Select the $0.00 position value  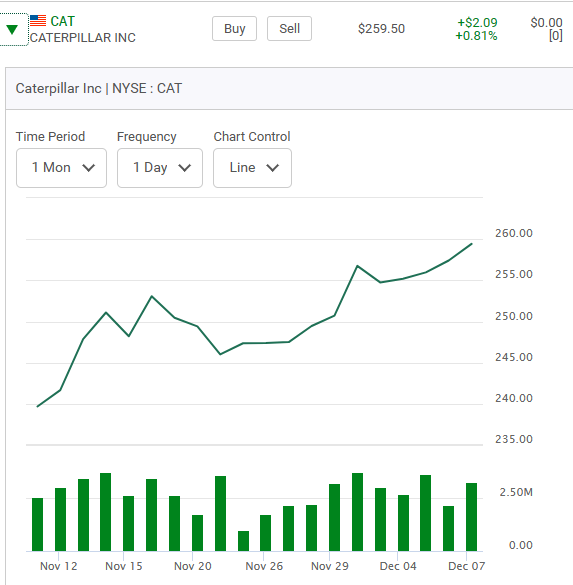546,22
